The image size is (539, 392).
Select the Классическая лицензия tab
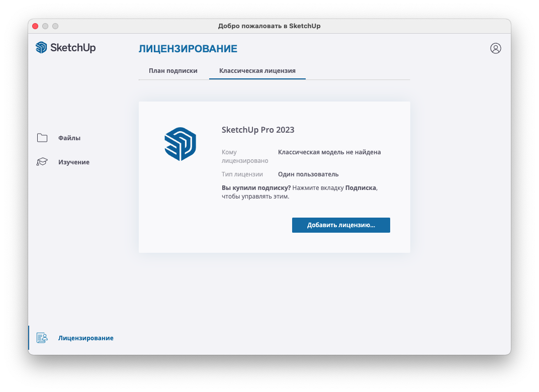(x=257, y=71)
